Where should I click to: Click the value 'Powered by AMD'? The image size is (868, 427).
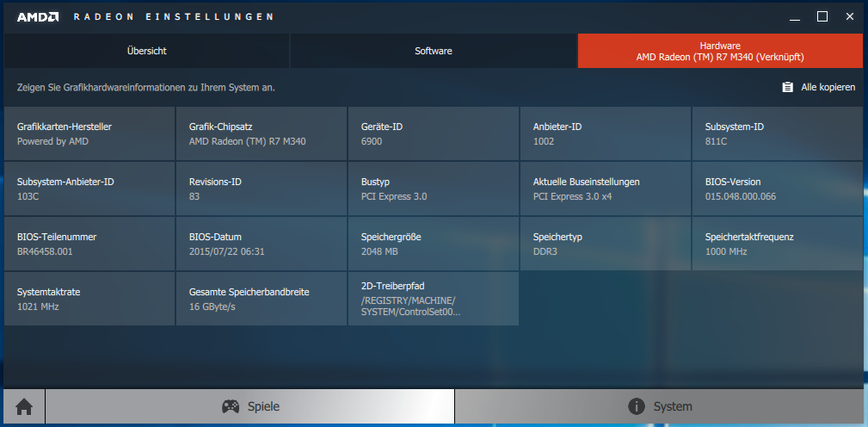[52, 141]
